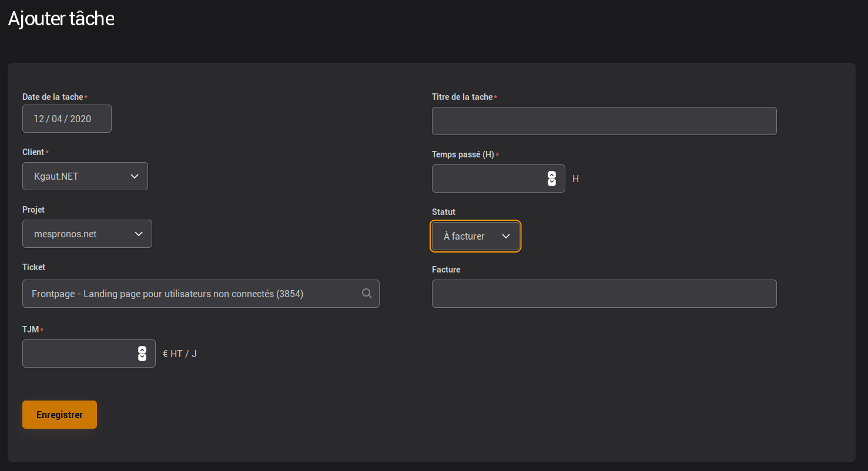Select the year "2020" in date field

[x=81, y=119]
